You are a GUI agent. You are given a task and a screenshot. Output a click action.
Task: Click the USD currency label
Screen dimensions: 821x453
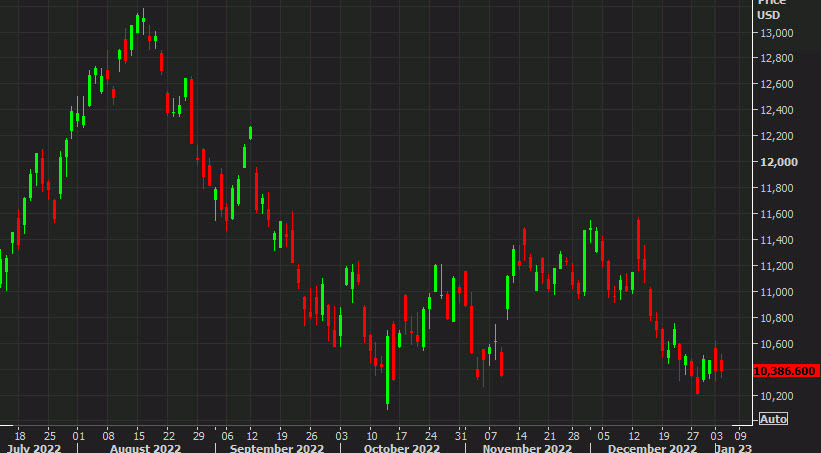click(768, 15)
